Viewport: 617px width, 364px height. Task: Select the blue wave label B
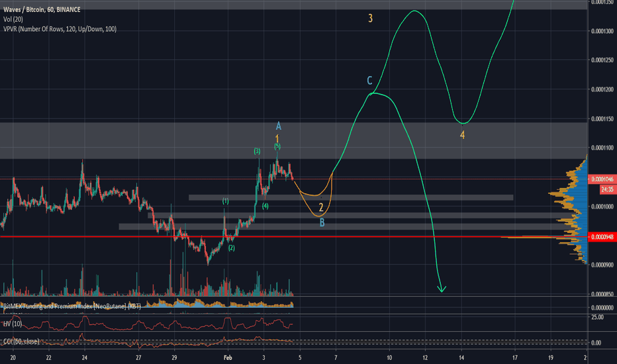322,223
